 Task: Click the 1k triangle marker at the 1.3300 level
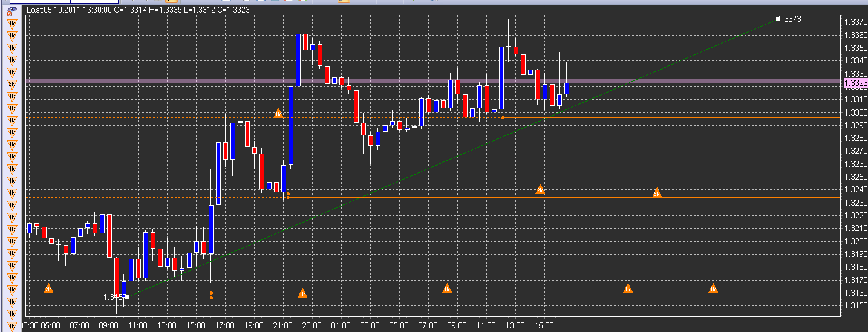point(278,112)
